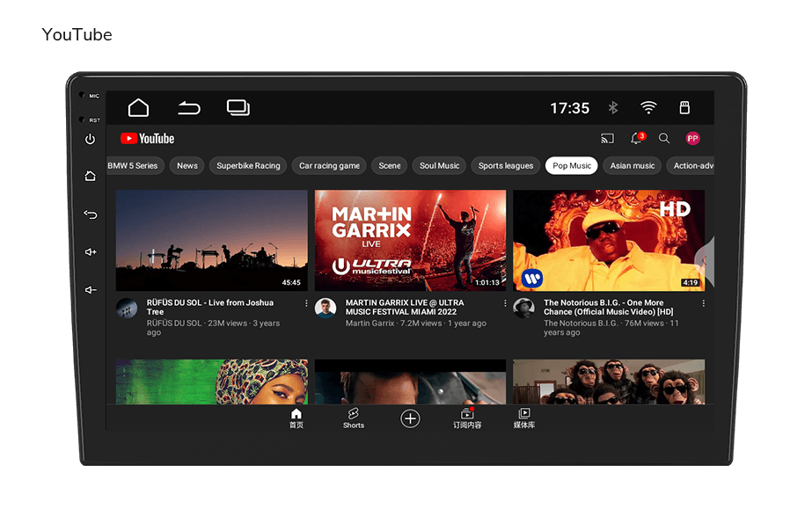Tap the volume down bezel button
This screenshot has width=812, height=516.
point(91,290)
